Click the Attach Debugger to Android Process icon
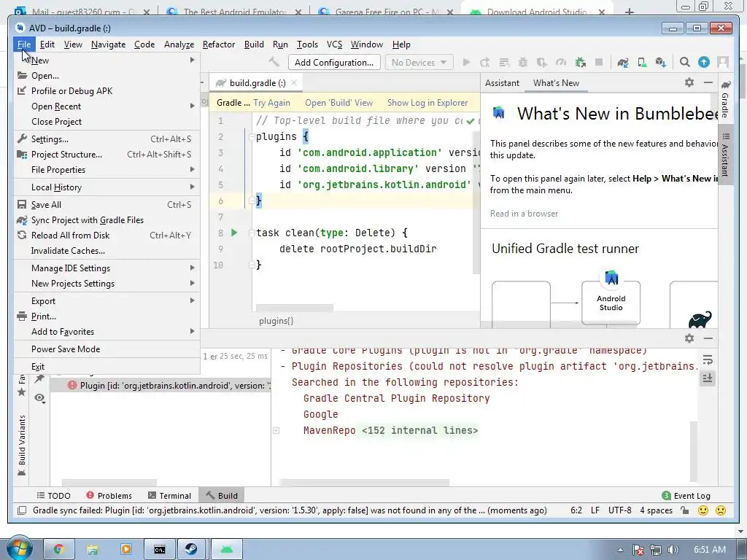This screenshot has width=747, height=560. tap(580, 63)
